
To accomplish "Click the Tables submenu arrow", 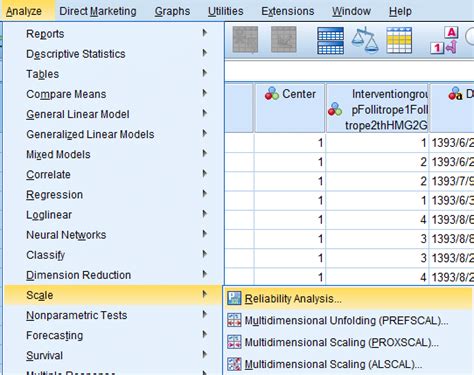I will pyautogui.click(x=205, y=73).
